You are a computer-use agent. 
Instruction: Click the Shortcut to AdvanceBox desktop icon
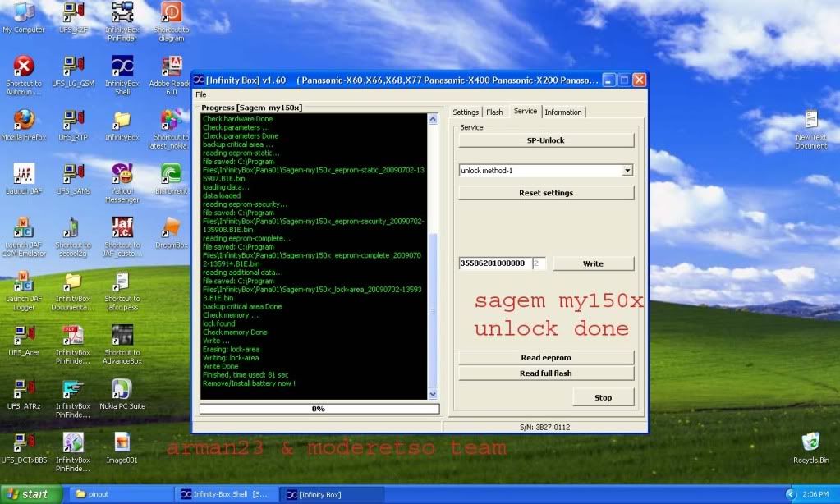(x=122, y=345)
